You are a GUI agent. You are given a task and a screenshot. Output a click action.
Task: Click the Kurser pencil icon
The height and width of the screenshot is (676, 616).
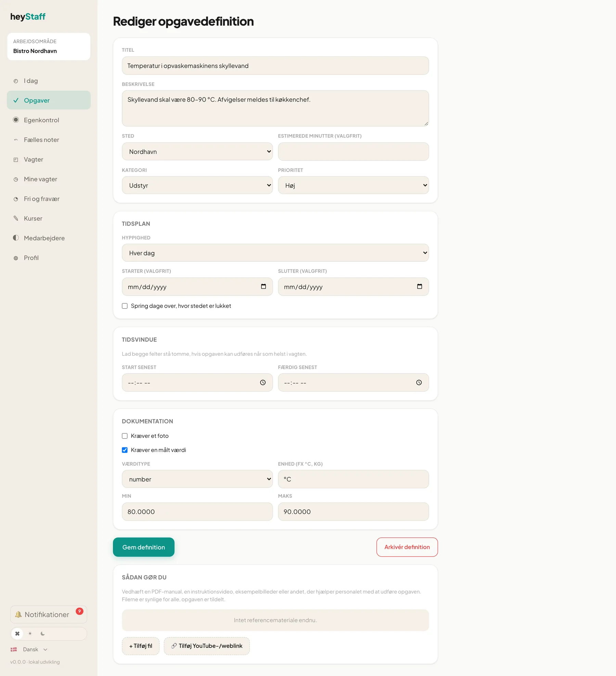(16, 218)
